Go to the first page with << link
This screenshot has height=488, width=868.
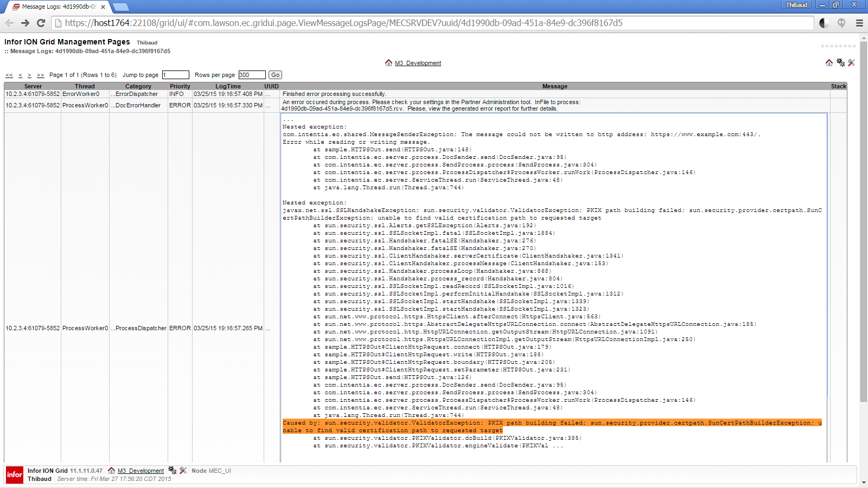point(9,75)
